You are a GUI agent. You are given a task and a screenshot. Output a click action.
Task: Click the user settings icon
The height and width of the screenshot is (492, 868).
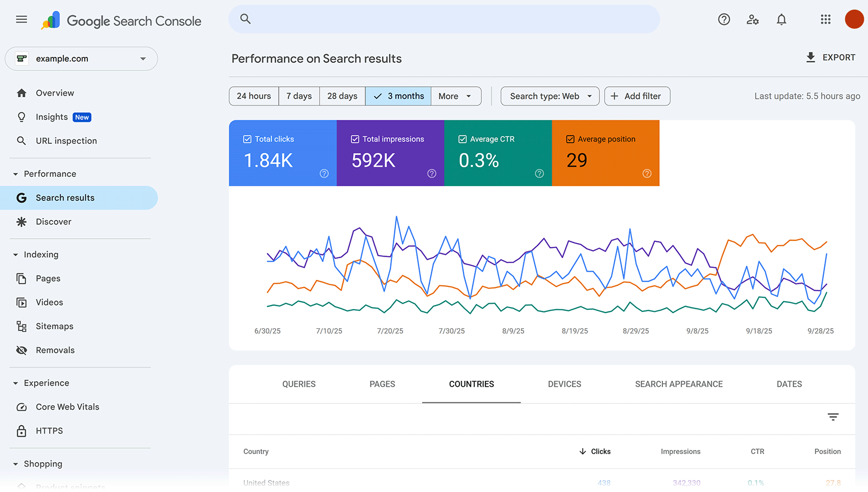(x=752, y=19)
